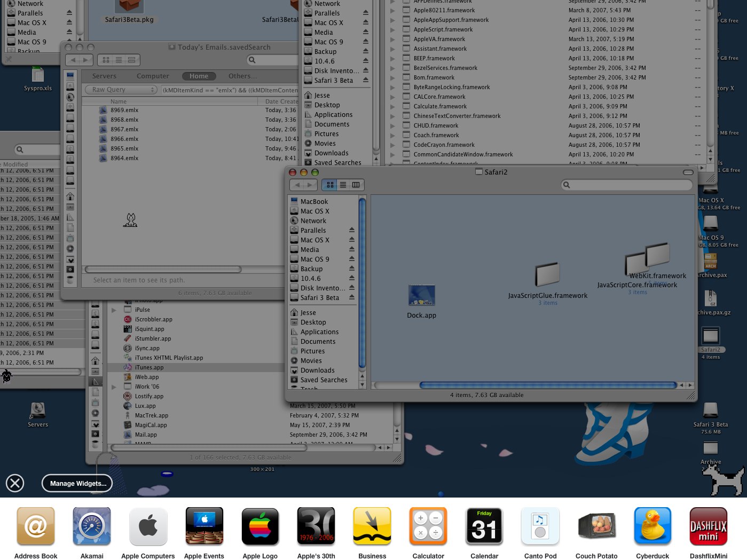Switch Safari2 window to column view
The width and height of the screenshot is (747, 560).
[356, 185]
